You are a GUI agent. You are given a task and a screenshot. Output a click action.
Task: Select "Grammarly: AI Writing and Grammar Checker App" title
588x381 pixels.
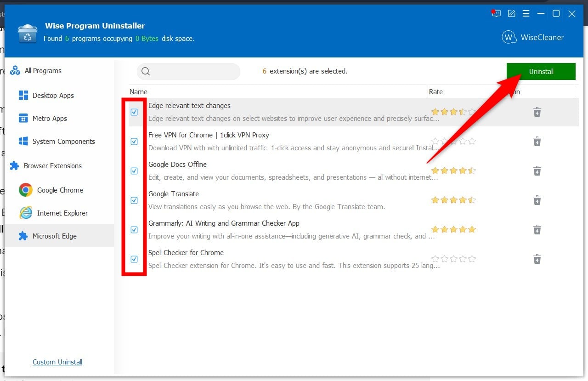(224, 223)
